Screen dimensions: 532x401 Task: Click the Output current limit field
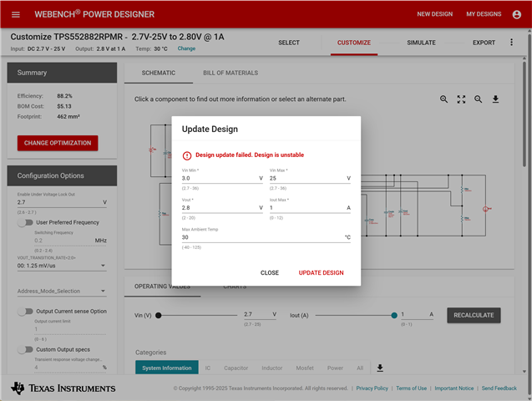pos(70,329)
